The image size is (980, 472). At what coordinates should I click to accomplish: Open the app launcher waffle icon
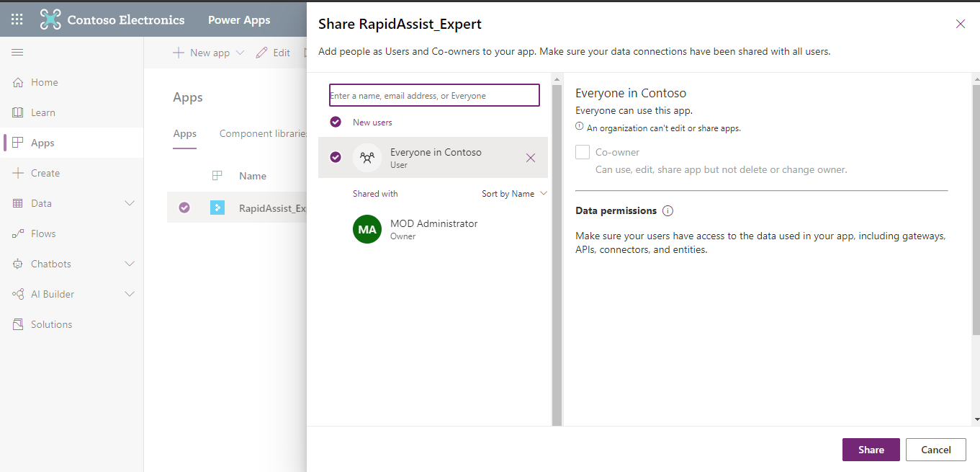click(x=17, y=19)
